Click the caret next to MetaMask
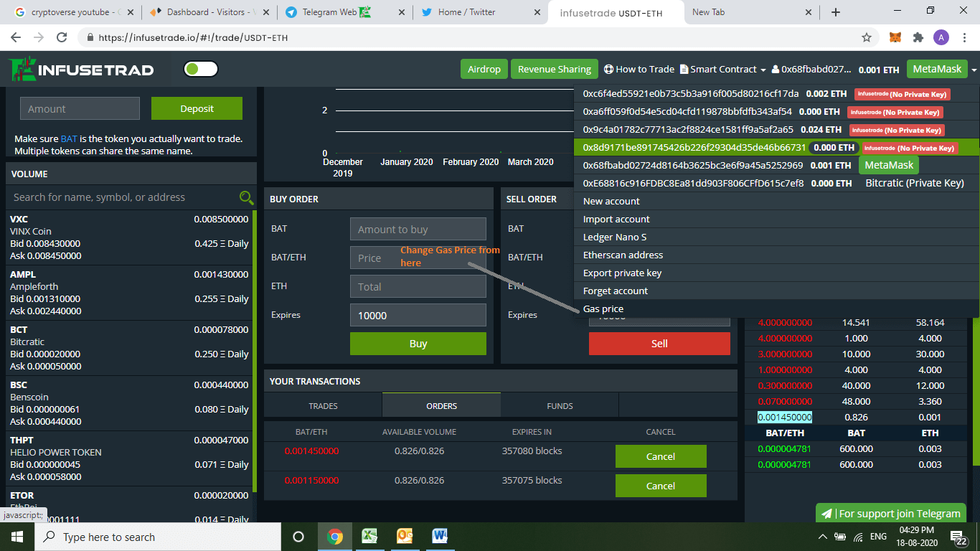This screenshot has height=551, width=980. click(x=974, y=70)
